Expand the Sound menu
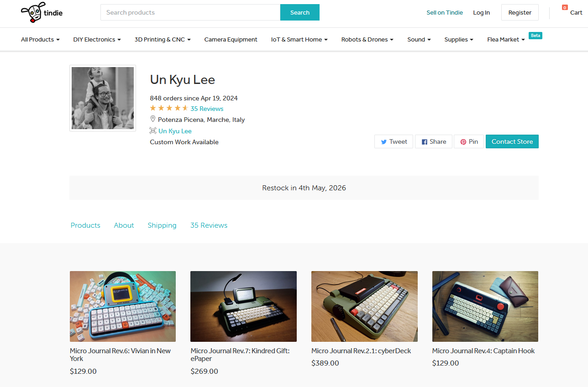The width and height of the screenshot is (588, 387). (419, 40)
